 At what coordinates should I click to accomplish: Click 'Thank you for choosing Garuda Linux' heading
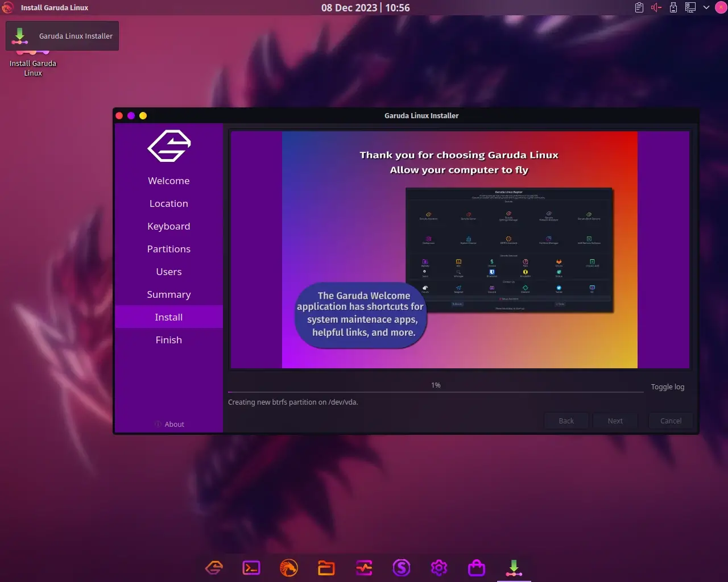(x=459, y=155)
